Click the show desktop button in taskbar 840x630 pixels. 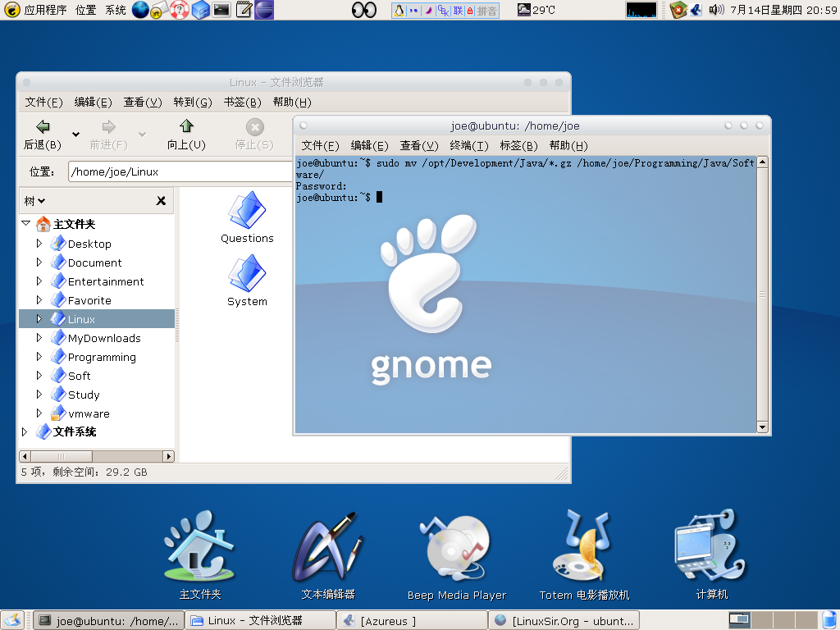pyautogui.click(x=13, y=620)
